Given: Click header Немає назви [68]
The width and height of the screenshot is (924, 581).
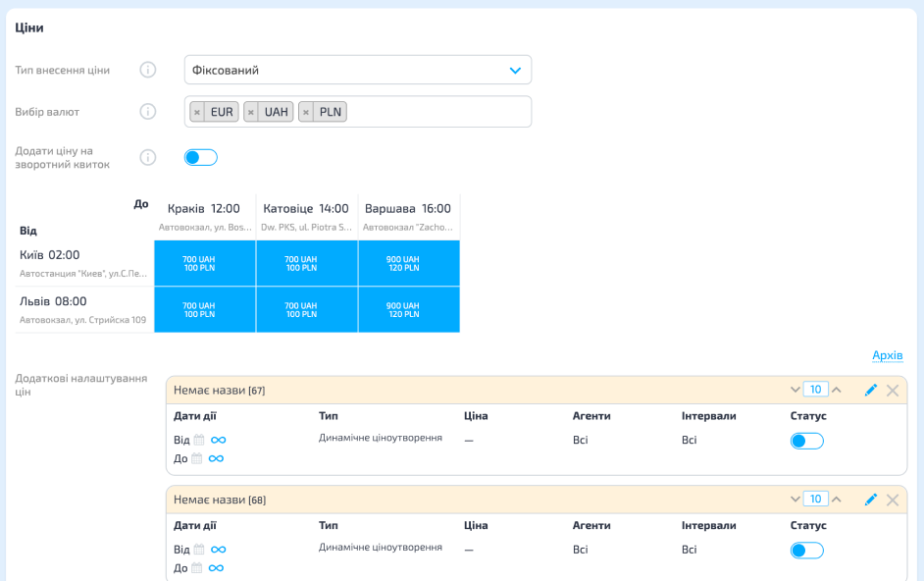Looking at the screenshot, I should pyautogui.click(x=219, y=501).
